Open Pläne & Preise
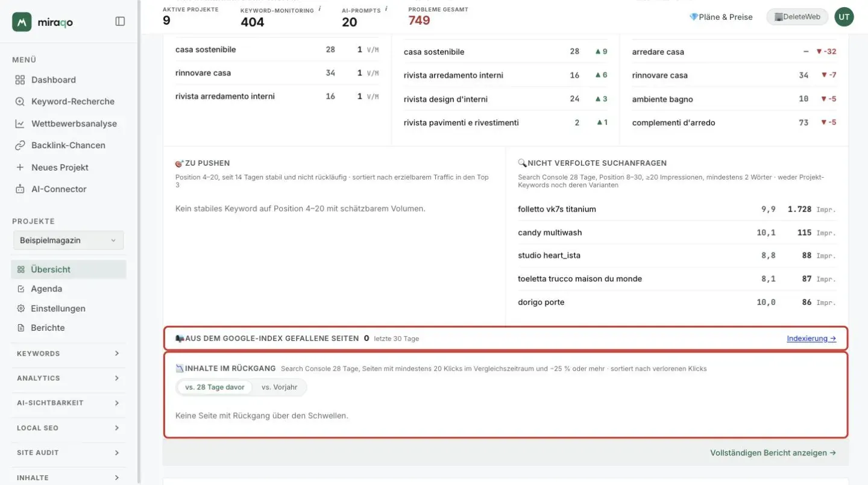The width and height of the screenshot is (868, 485). point(721,17)
